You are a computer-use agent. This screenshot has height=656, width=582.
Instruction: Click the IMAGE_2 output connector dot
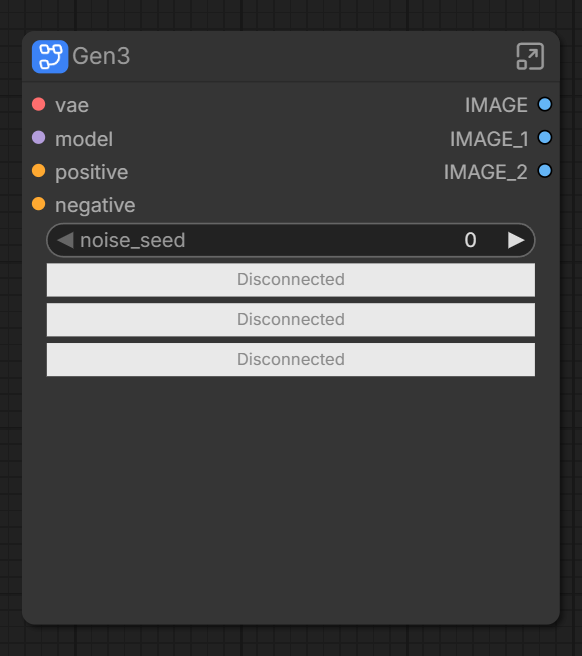(x=545, y=171)
